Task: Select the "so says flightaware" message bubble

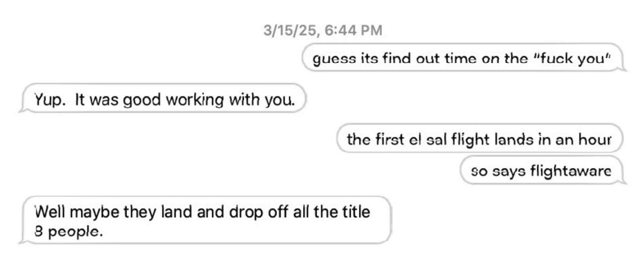Action: click(x=543, y=170)
